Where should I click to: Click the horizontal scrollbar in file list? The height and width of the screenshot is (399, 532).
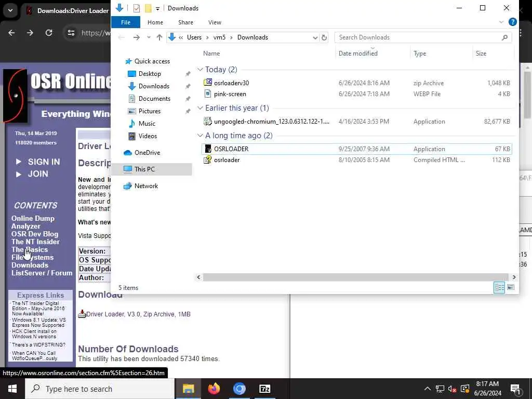[x=355, y=277]
